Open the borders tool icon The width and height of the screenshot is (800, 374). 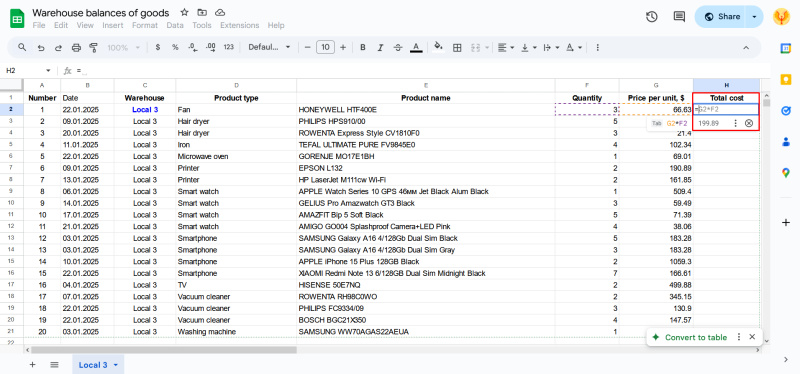pyautogui.click(x=457, y=47)
